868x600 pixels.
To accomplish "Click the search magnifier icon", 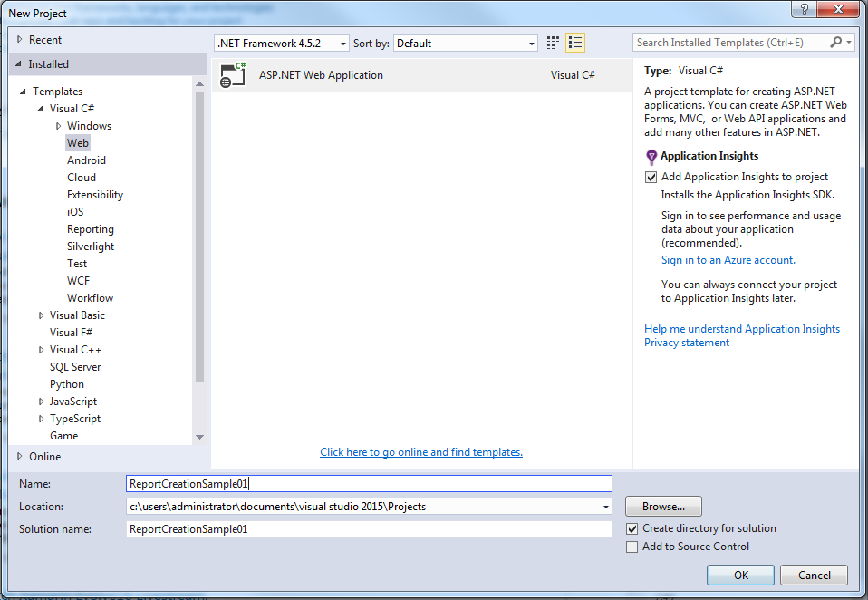I will pyautogui.click(x=836, y=42).
